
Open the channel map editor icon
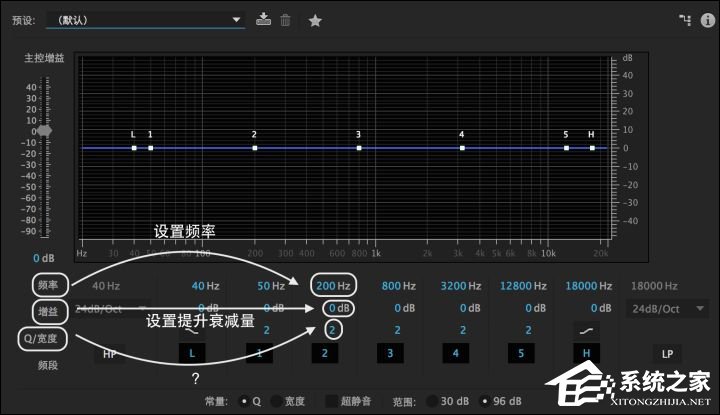(x=685, y=20)
